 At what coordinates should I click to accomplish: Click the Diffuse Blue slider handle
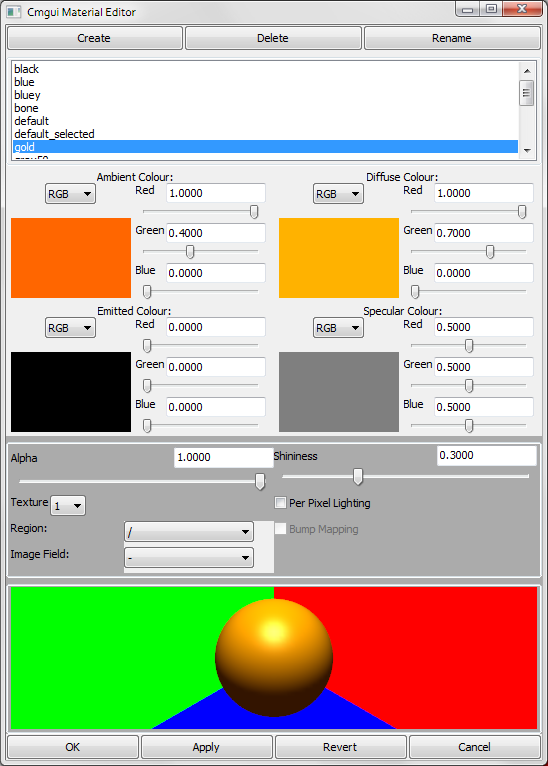point(415,292)
